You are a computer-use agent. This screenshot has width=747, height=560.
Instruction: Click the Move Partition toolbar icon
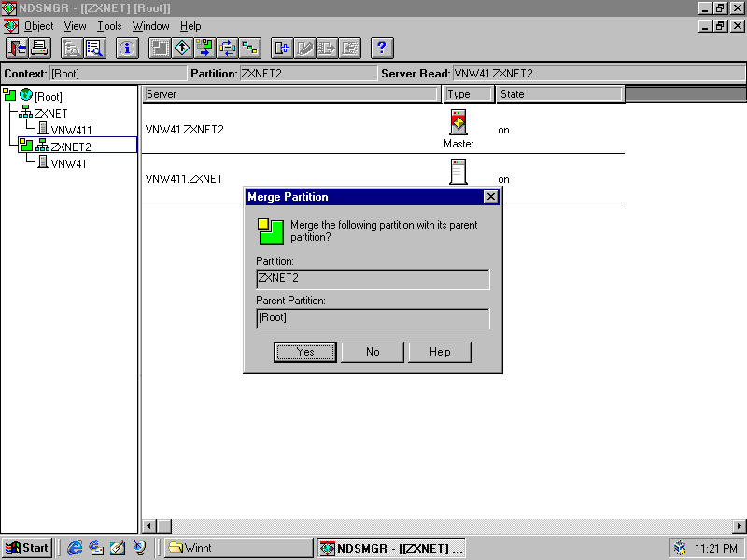click(204, 49)
